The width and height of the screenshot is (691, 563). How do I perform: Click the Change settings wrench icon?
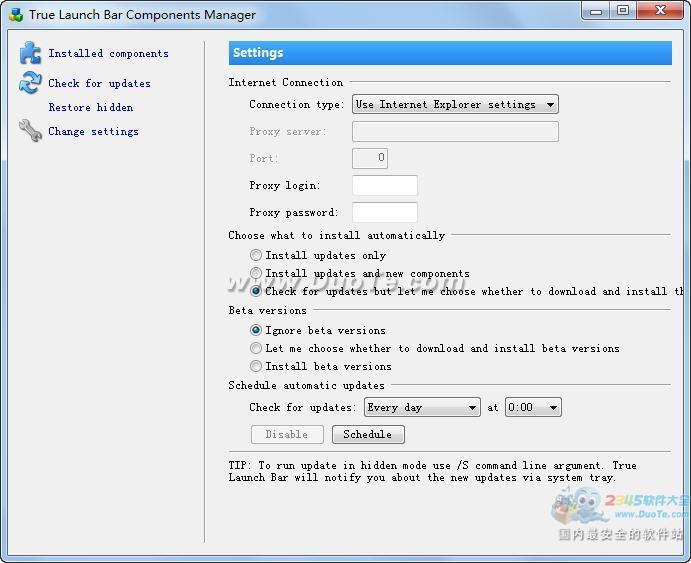tap(30, 131)
